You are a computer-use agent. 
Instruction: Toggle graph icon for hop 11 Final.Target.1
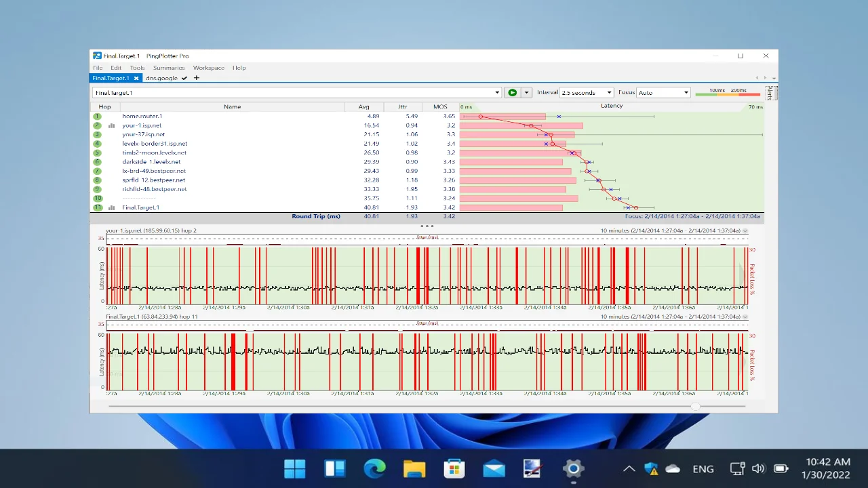point(112,207)
